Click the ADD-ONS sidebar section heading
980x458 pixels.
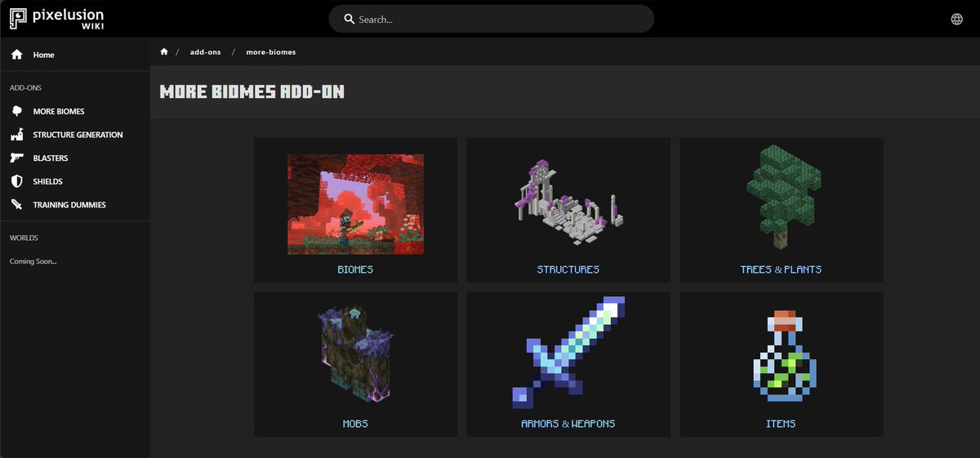(25, 87)
